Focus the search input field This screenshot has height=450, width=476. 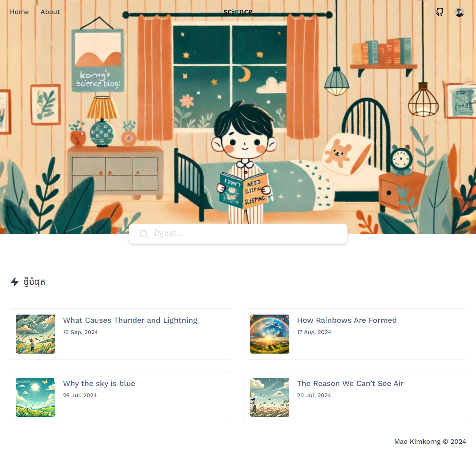tap(238, 234)
